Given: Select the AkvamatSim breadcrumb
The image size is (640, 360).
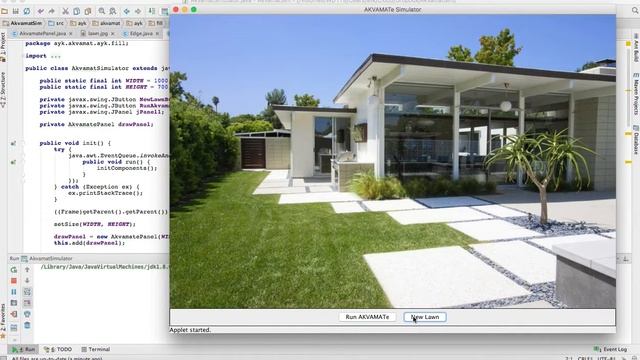Looking at the screenshot, I should (23, 23).
